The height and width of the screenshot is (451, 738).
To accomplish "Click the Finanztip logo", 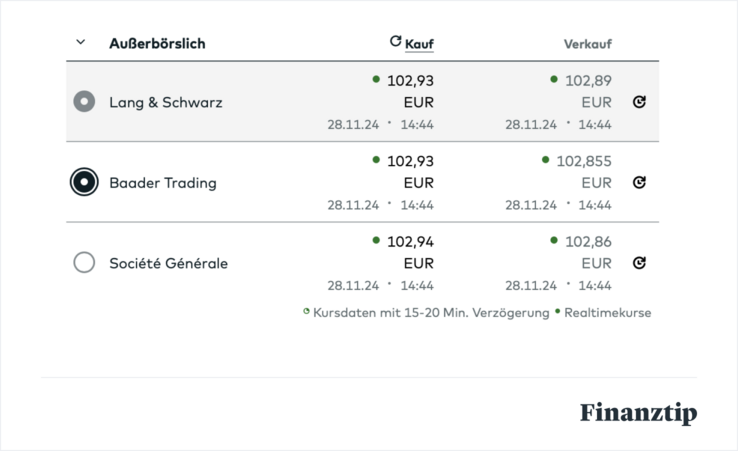I will click(638, 413).
